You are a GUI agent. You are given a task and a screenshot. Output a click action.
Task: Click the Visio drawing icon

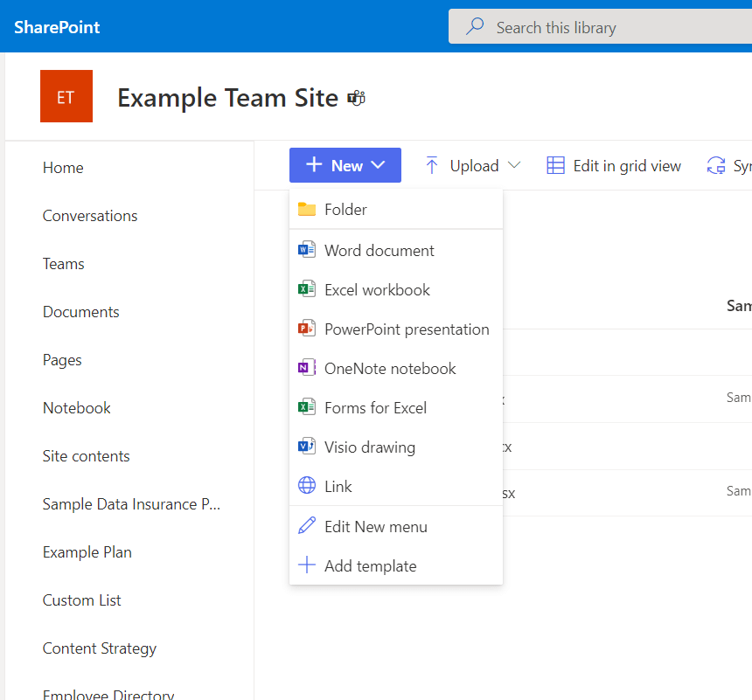[307, 447]
